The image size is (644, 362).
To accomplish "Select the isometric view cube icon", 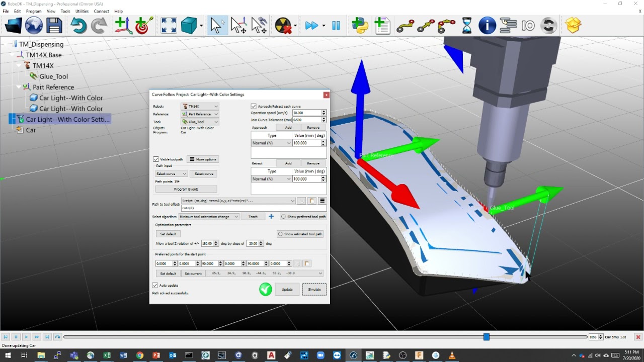I will click(x=189, y=25).
